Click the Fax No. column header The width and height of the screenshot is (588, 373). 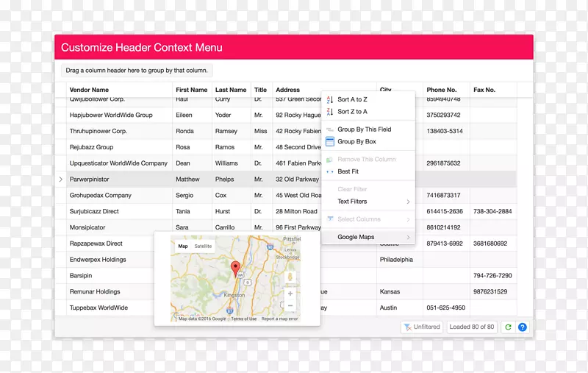coord(493,90)
